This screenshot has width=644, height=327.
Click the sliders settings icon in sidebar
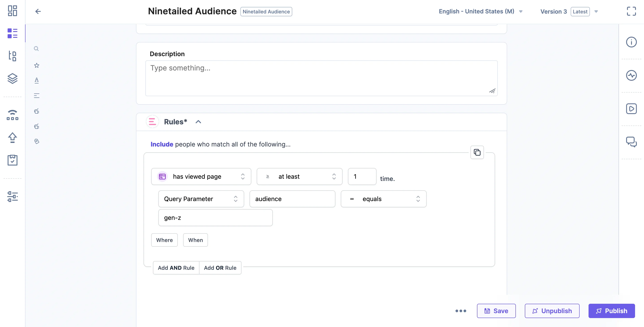click(12, 197)
